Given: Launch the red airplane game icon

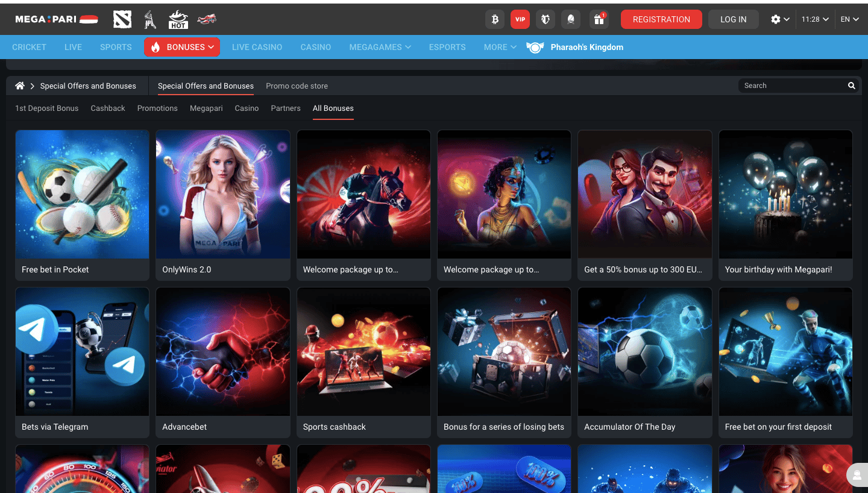Looking at the screenshot, I should point(206,19).
